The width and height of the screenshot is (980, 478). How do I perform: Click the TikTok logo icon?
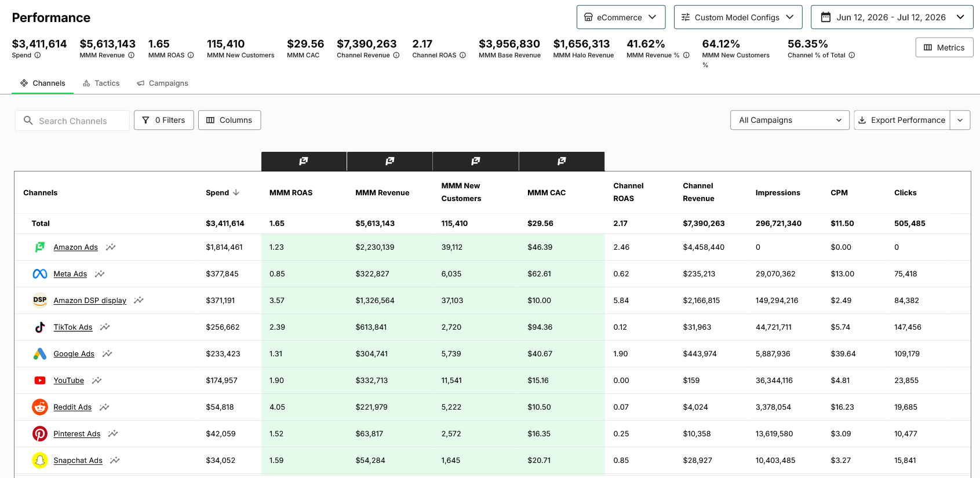[x=40, y=327]
